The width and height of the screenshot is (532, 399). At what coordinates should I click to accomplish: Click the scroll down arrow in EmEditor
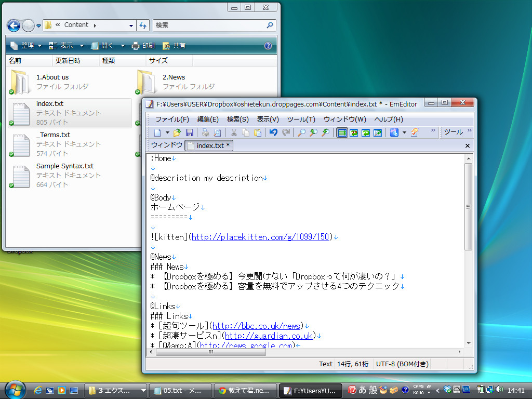point(468,343)
